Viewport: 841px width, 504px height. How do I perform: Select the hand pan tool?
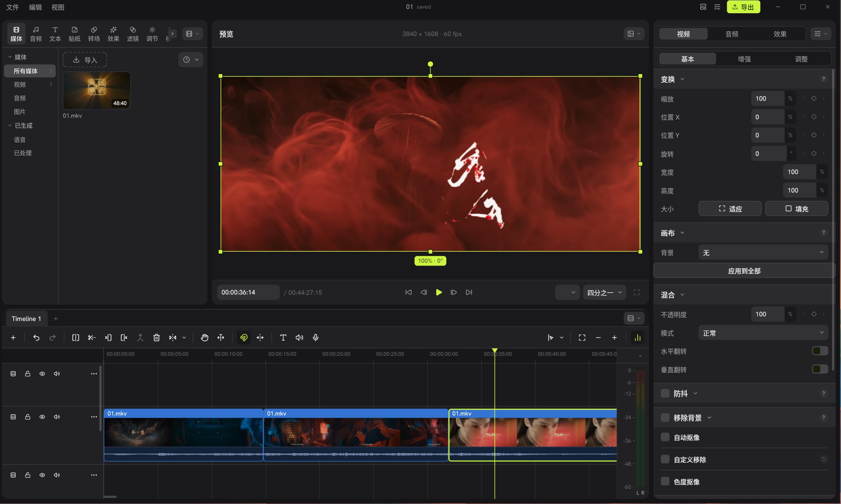pyautogui.click(x=204, y=338)
